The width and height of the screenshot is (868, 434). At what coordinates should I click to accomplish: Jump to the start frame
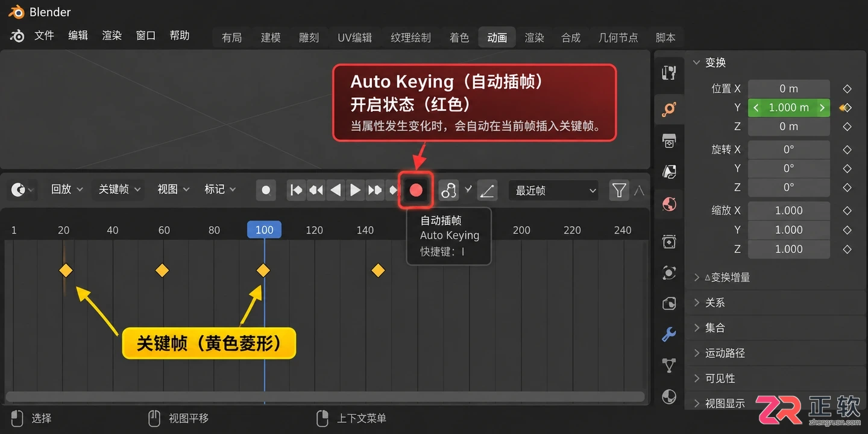point(296,190)
